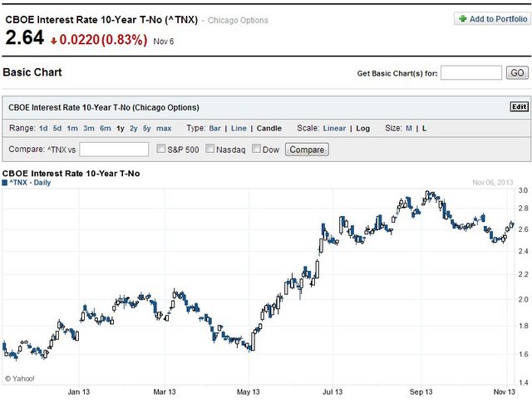Click the blue ^TNX legend square
The width and height of the screenshot is (532, 403).
point(5,183)
